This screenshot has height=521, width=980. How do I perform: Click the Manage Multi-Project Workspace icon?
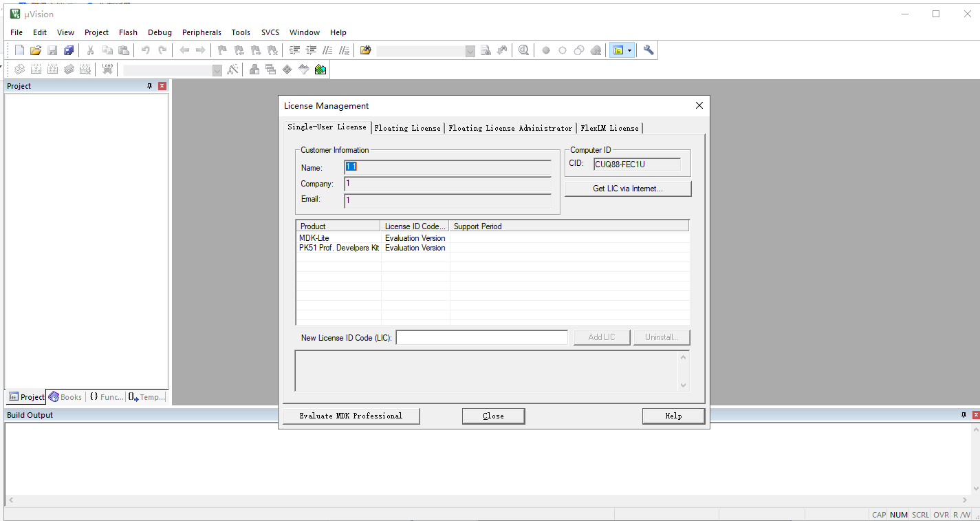click(270, 69)
